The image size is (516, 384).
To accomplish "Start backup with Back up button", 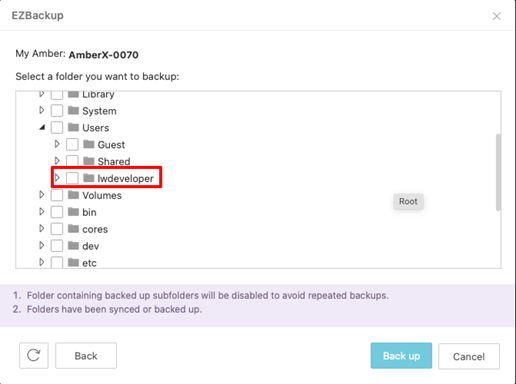I will [401, 356].
